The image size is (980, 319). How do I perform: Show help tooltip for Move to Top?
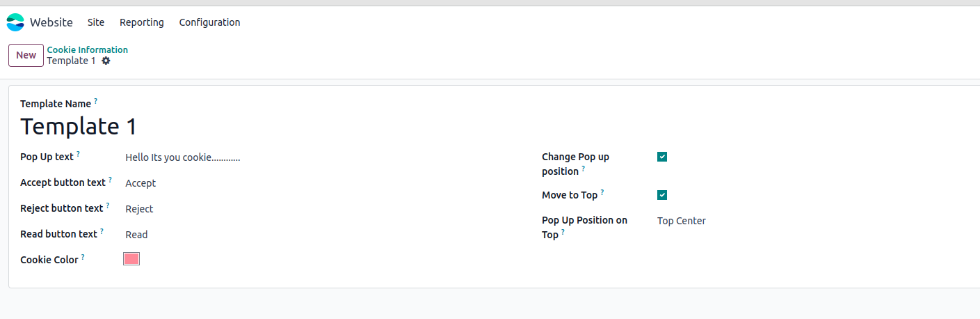[602, 192]
